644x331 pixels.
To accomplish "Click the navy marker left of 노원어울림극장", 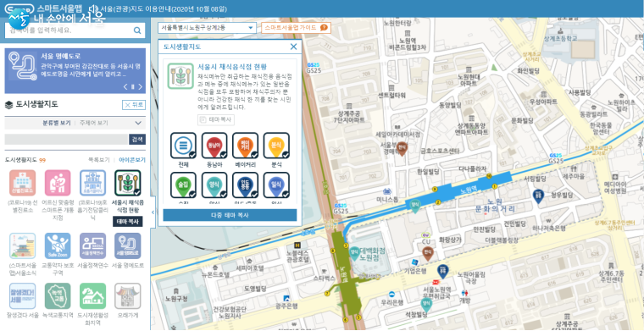I will (x=442, y=271).
